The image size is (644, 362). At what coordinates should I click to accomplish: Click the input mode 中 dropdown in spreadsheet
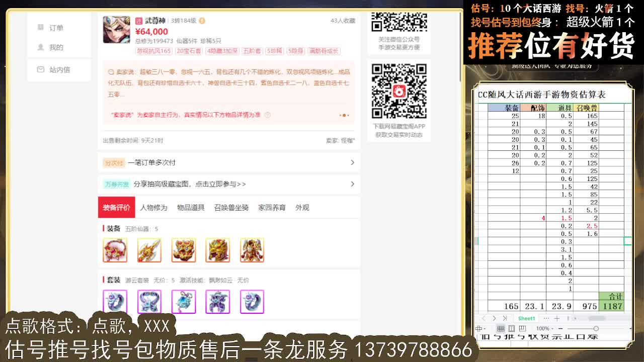[480, 328]
